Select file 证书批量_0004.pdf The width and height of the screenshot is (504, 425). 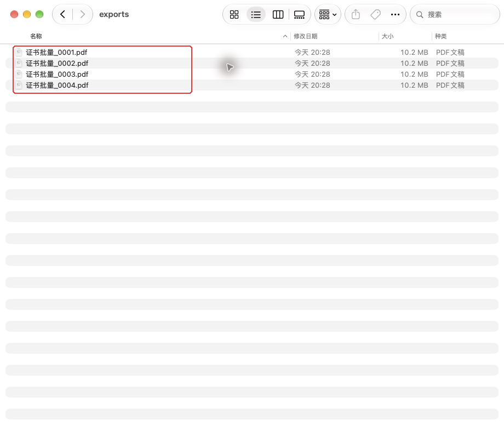tap(251, 85)
